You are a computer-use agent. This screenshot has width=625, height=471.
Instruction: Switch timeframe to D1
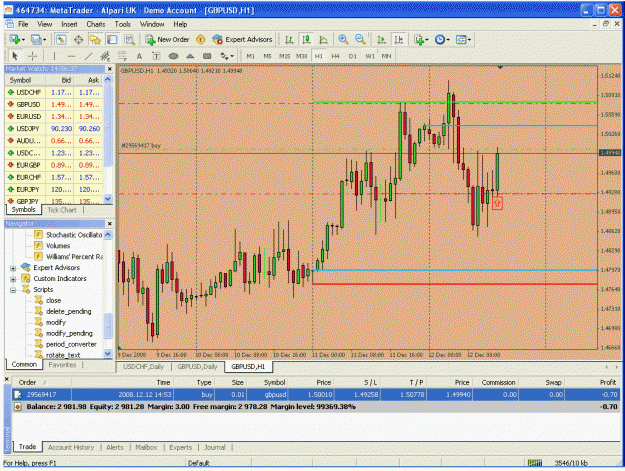(353, 56)
